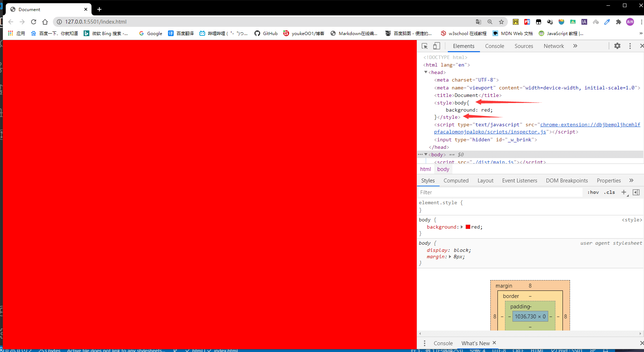The image size is (644, 352).
Task: Open the Layout pane
Action: tap(485, 181)
